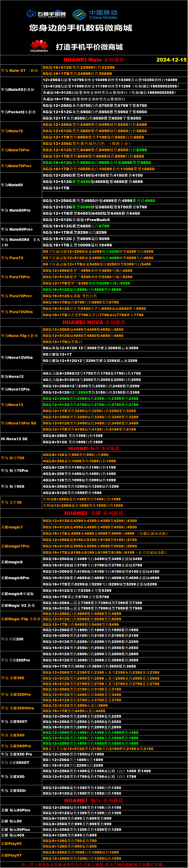This screenshot has height=868, width=188.
Task: Click the 华为Nova13Pro 5G model cell
Action: point(21,423)
